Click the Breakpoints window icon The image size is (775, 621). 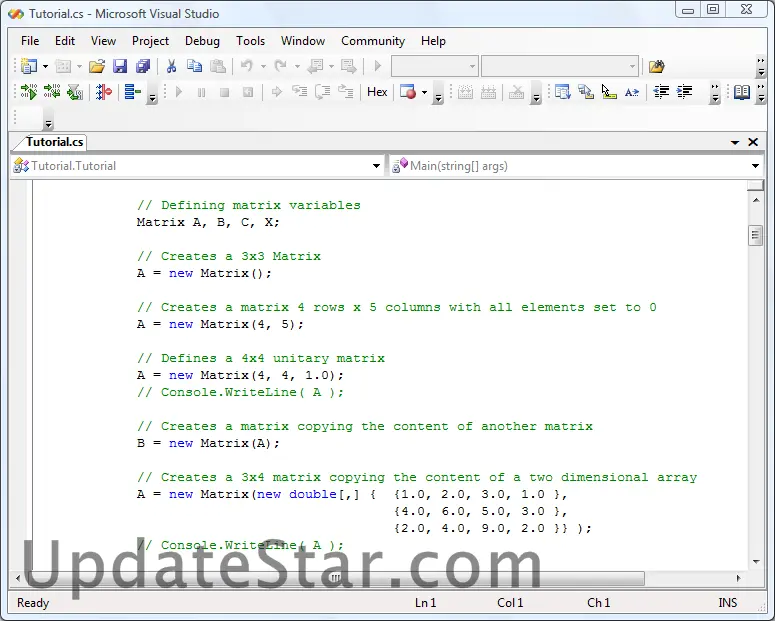[408, 92]
